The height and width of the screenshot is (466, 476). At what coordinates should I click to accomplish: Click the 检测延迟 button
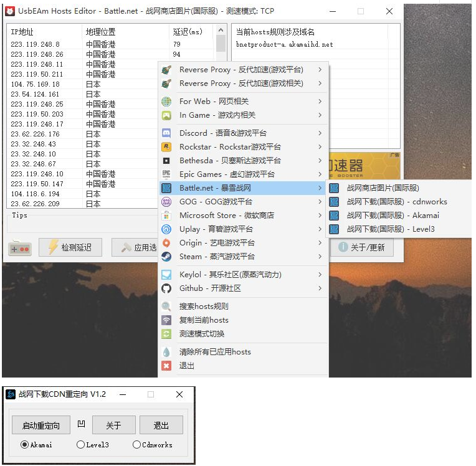(x=70, y=248)
